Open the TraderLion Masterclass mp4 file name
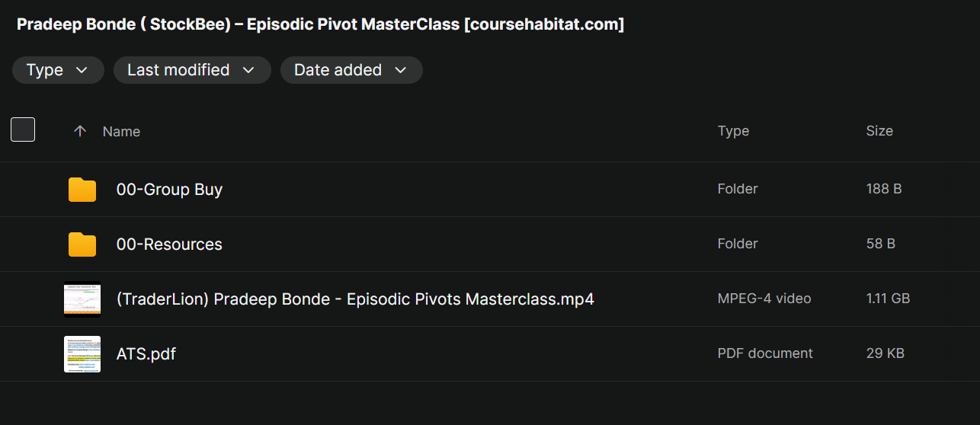This screenshot has height=425, width=980. (354, 299)
